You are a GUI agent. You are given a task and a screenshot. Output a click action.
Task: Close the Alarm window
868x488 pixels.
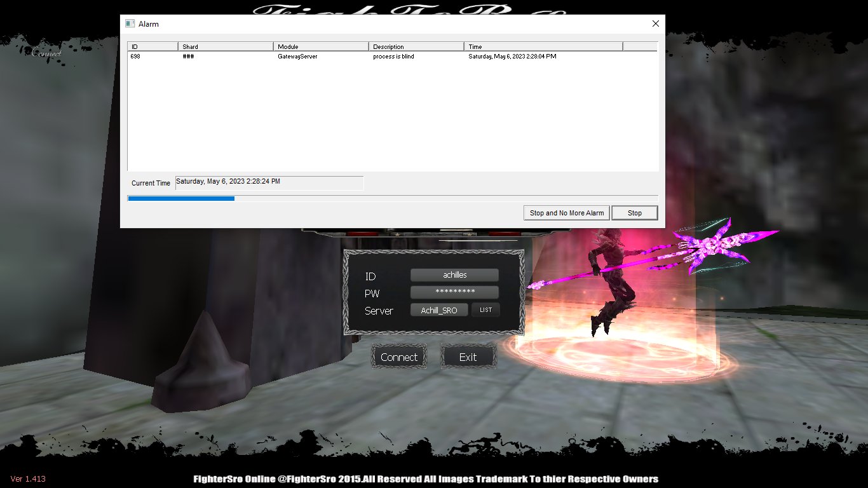tap(656, 24)
